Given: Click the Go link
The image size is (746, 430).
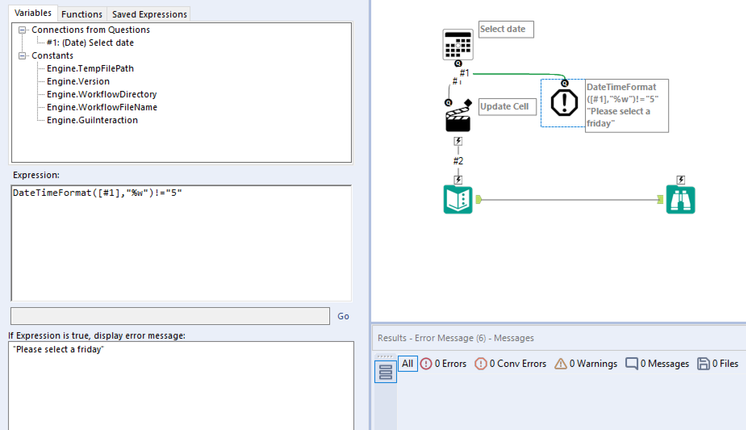Looking at the screenshot, I should pyautogui.click(x=343, y=316).
